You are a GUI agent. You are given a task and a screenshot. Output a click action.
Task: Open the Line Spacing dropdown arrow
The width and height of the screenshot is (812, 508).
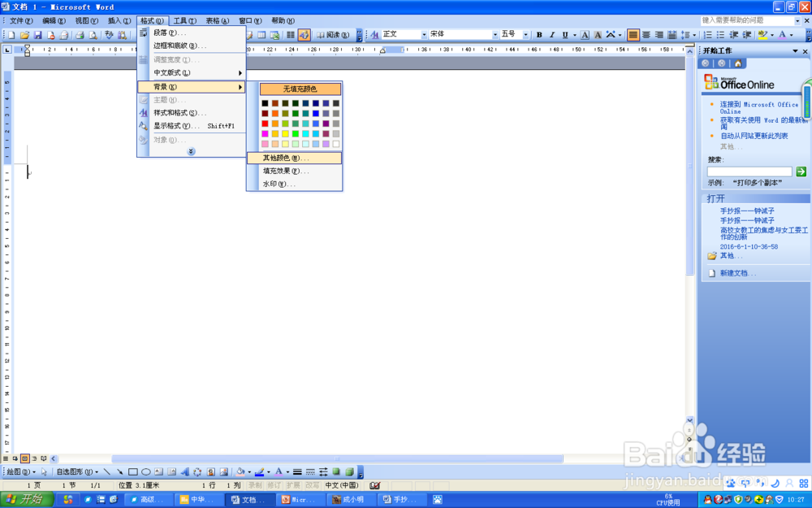click(694, 35)
